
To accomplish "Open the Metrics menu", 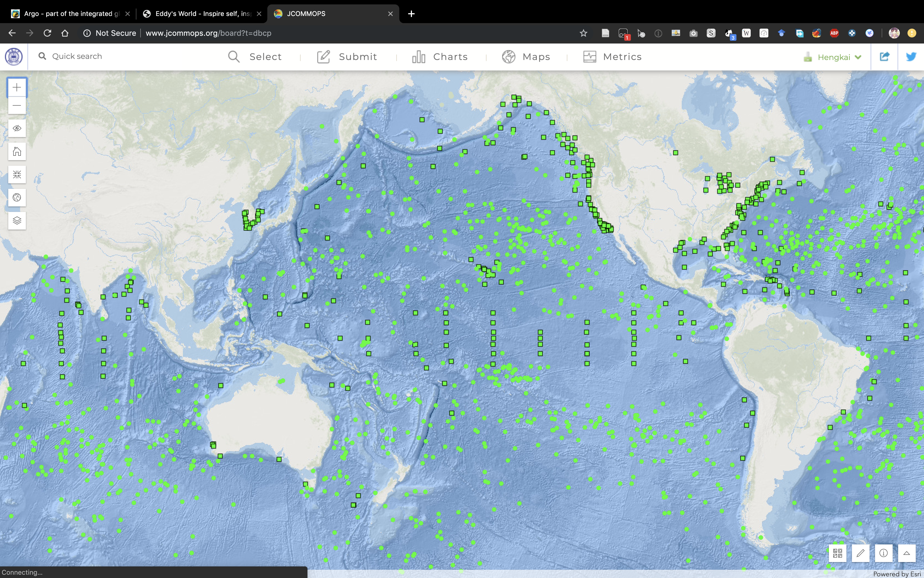I will (x=612, y=57).
